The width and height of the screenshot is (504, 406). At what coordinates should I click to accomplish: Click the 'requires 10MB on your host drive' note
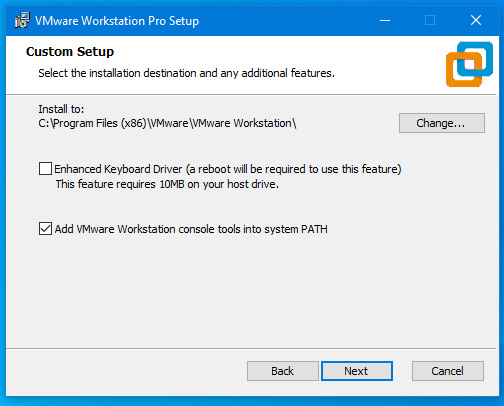(x=167, y=184)
